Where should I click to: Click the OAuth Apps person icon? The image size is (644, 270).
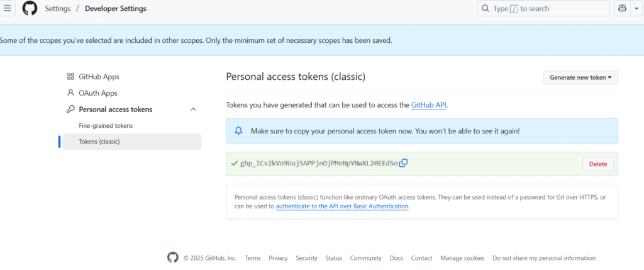point(70,93)
